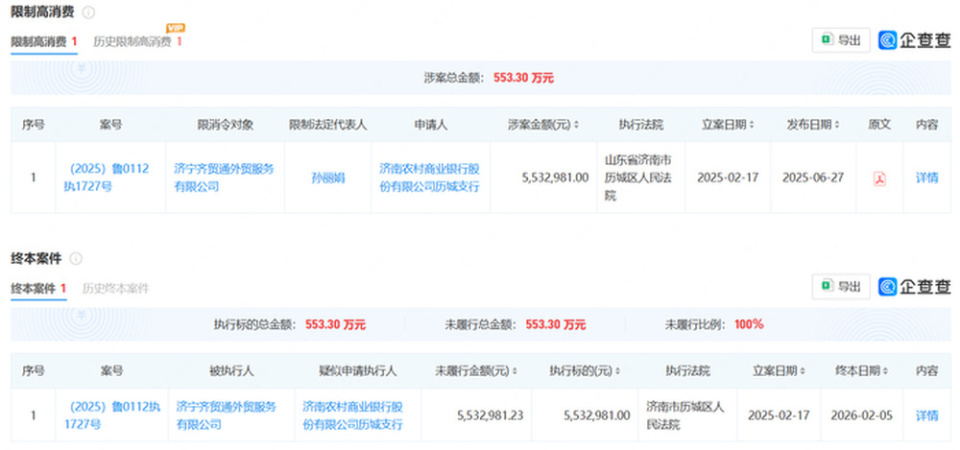
Task: Open legal representative 孙丽娟 link
Action: [328, 178]
